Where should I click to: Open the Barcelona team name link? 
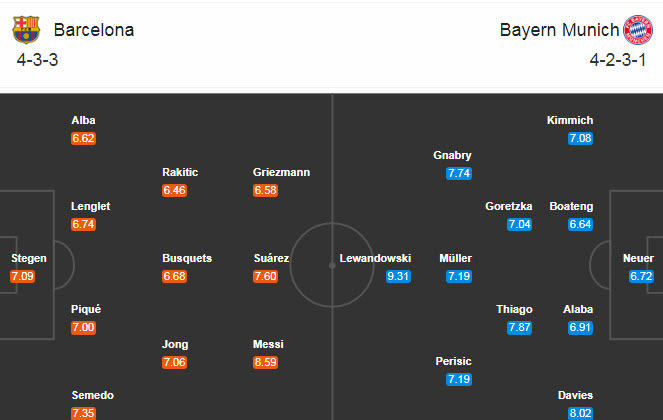(x=94, y=30)
